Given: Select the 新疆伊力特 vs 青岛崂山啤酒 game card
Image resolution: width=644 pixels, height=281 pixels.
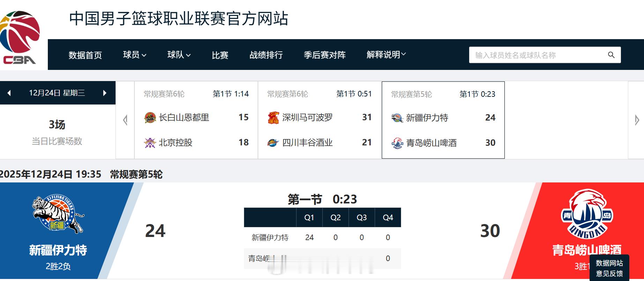Looking at the screenshot, I should click(x=443, y=120).
